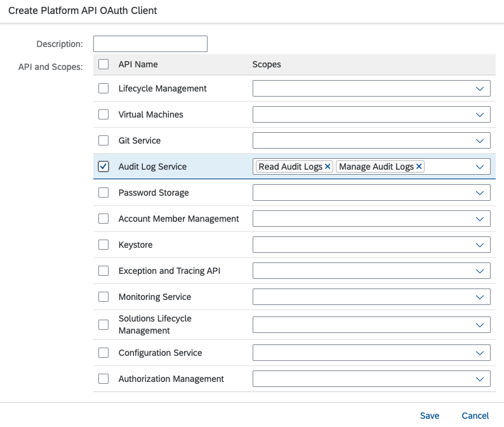Open Exception and Tracing API scopes dropdown
504x427 pixels.
click(x=481, y=271)
